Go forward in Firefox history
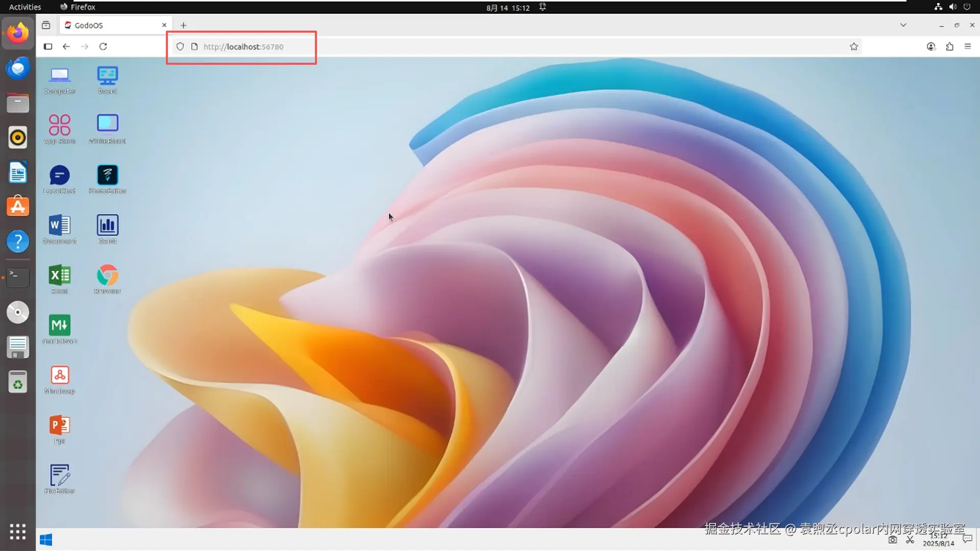This screenshot has height=551, width=980. click(x=85, y=46)
